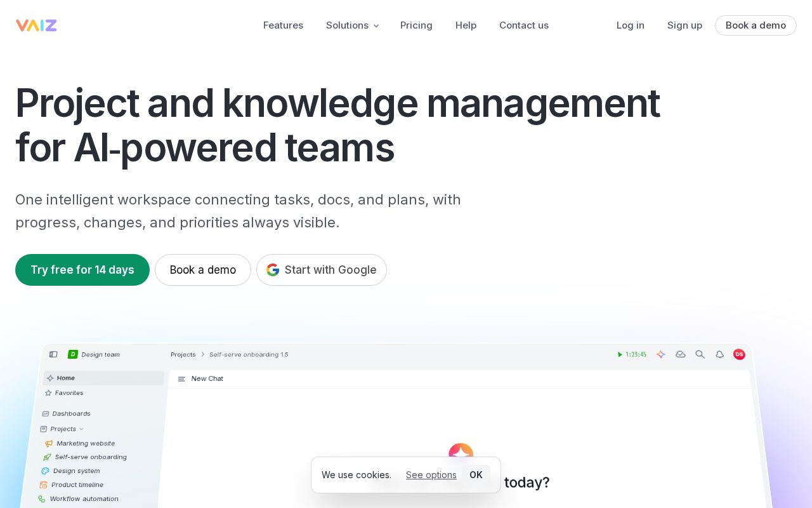The width and height of the screenshot is (812, 508).
Task: Click the cloud sync icon
Action: [x=681, y=354]
